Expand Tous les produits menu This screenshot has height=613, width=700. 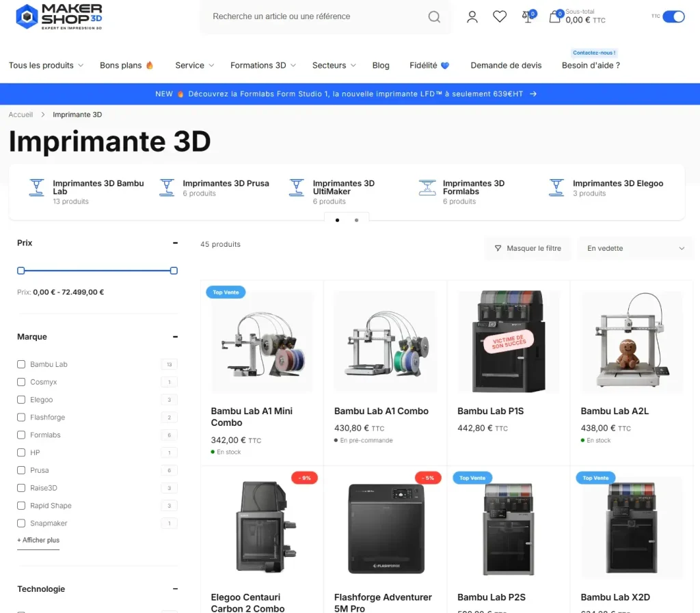46,65
